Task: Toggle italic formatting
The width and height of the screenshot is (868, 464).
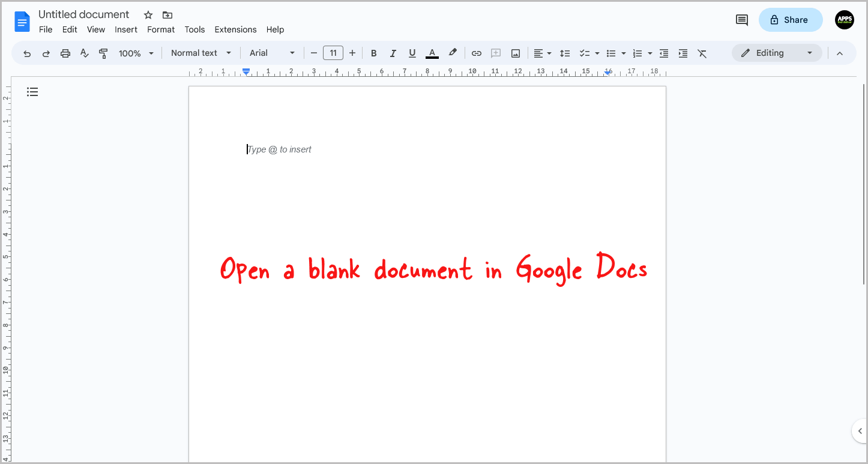Action: [x=393, y=53]
